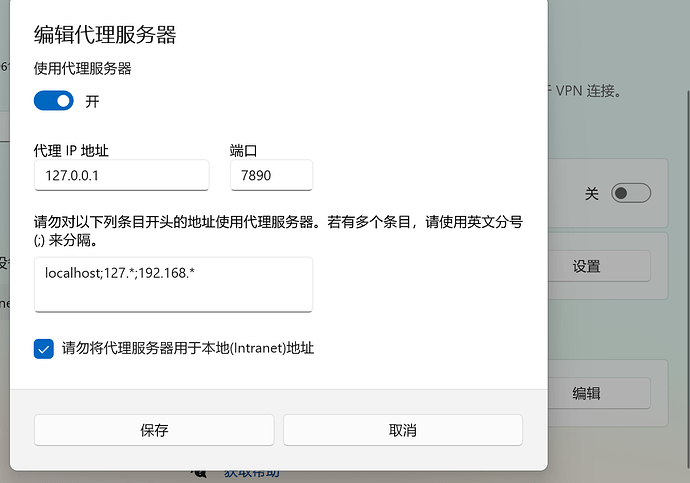Click the VPN 连接 text in the background window

pyautogui.click(x=588, y=91)
